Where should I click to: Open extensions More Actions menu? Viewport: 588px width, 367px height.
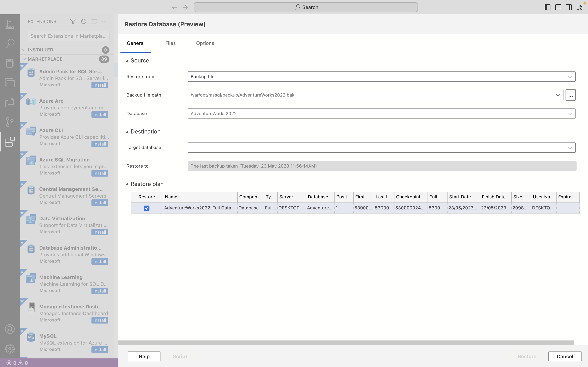pyautogui.click(x=105, y=21)
